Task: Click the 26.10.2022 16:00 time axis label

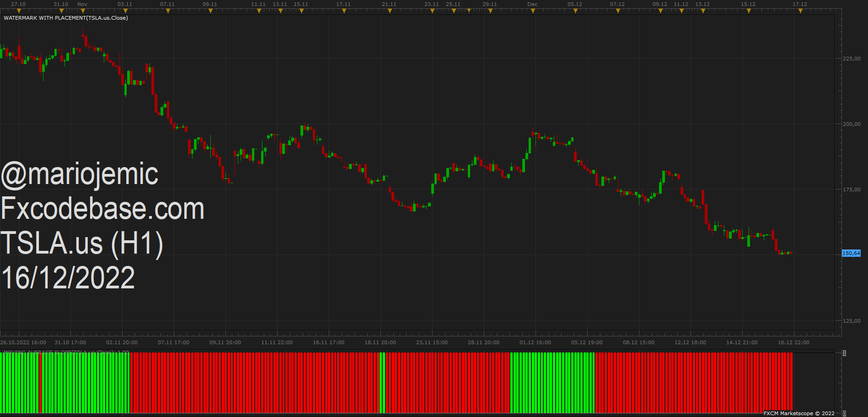Action: tap(23, 342)
